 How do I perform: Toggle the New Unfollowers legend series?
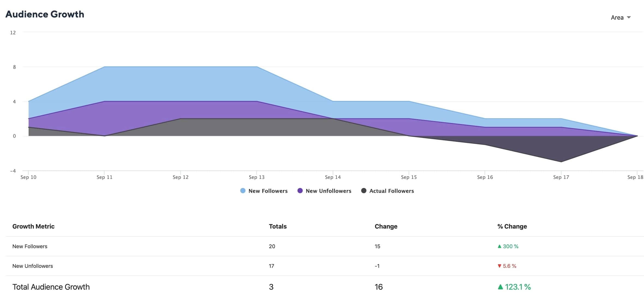324,191
